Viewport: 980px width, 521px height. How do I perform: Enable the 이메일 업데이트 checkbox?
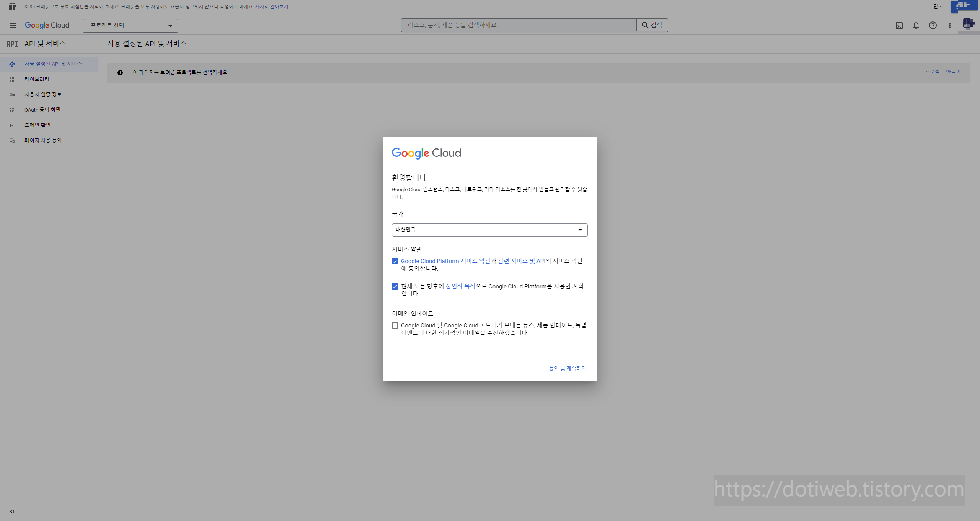[395, 326]
